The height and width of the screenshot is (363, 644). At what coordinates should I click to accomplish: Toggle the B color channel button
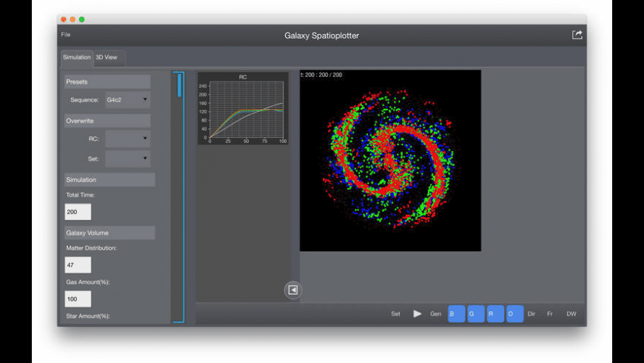point(456,313)
